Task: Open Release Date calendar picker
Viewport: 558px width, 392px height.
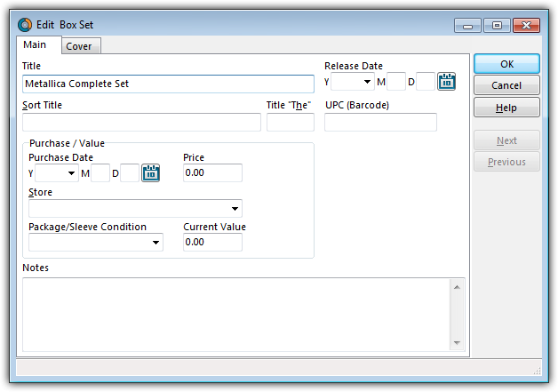Action: point(446,82)
